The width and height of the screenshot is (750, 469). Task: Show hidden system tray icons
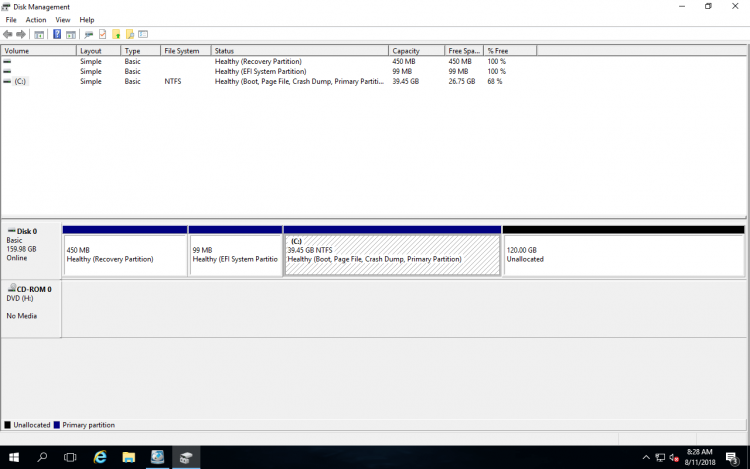(x=646, y=457)
